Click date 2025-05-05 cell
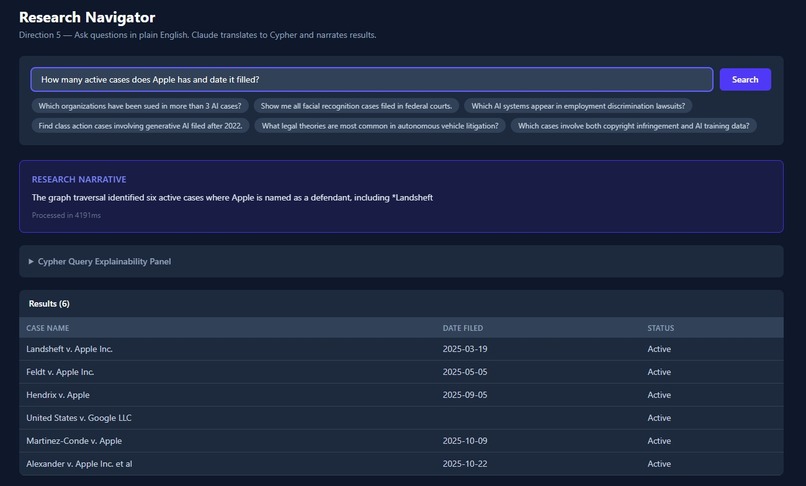 click(465, 372)
